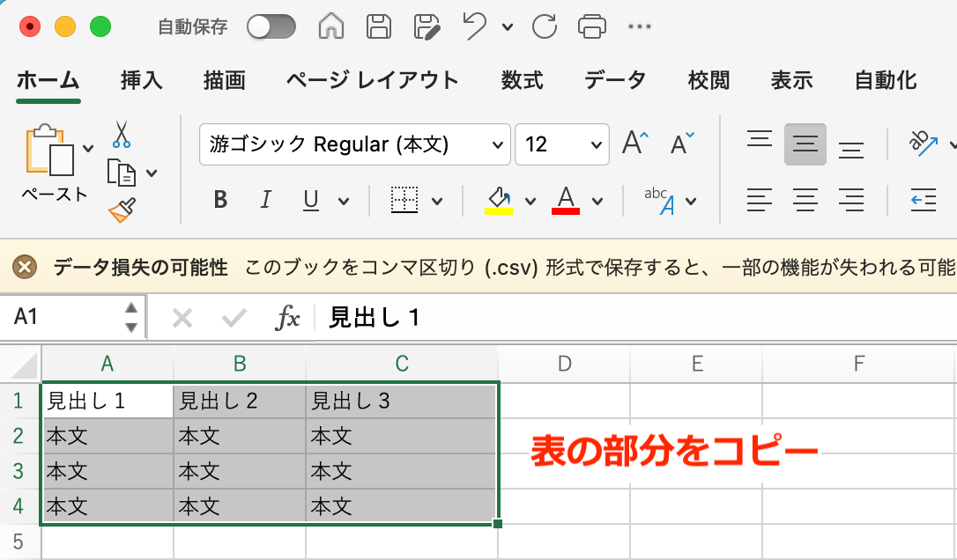Expand the border style dropdown

[435, 200]
